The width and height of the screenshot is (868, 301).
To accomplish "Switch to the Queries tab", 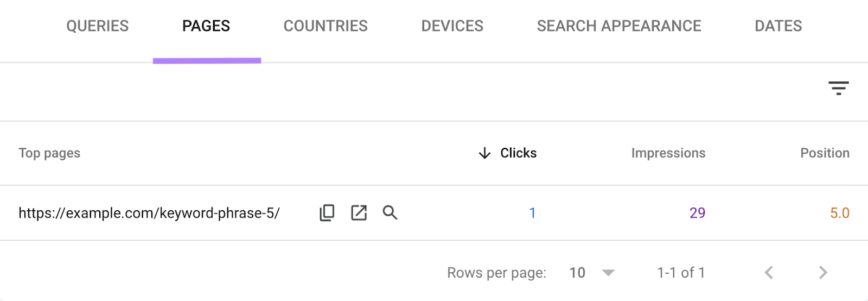I will (97, 26).
